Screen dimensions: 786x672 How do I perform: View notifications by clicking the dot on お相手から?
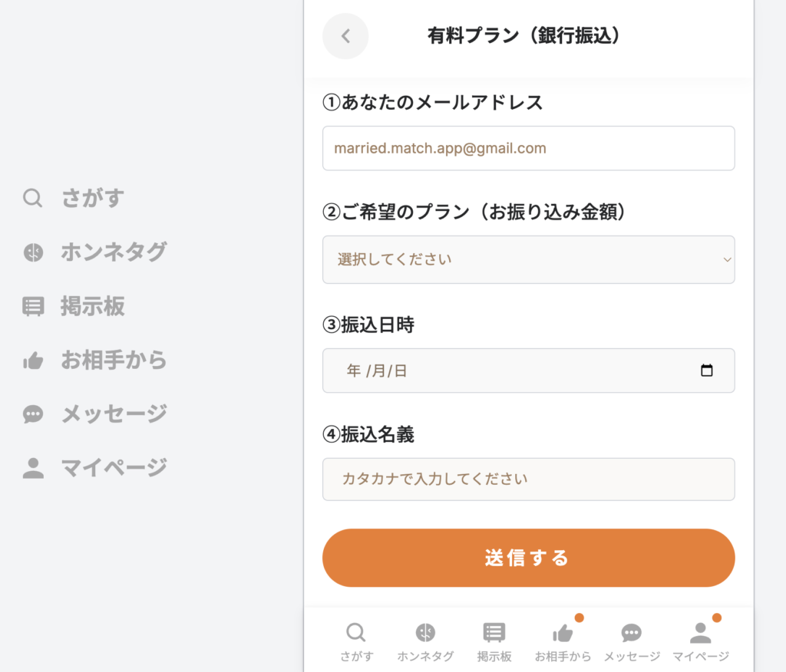click(x=580, y=617)
